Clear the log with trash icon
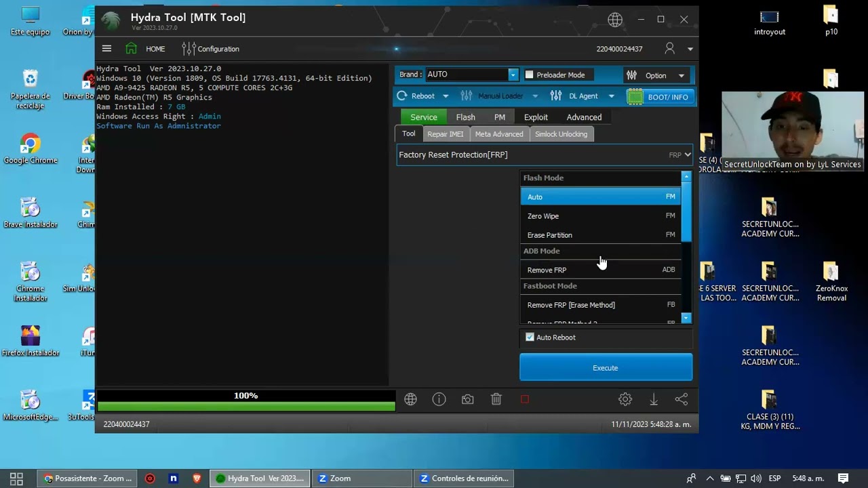 [x=496, y=400]
